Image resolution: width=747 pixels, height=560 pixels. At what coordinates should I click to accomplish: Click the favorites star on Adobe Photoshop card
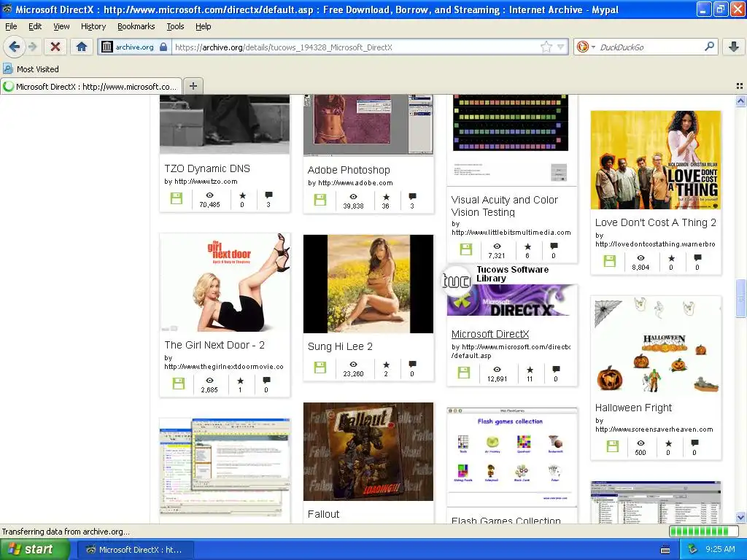pyautogui.click(x=386, y=197)
